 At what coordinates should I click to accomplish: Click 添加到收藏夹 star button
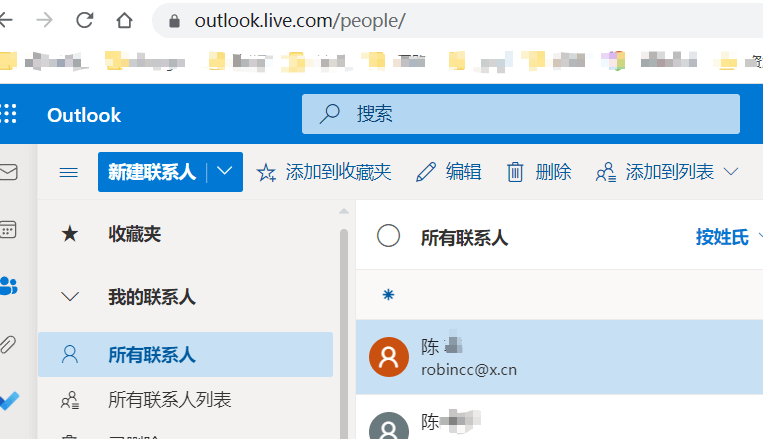tap(324, 172)
